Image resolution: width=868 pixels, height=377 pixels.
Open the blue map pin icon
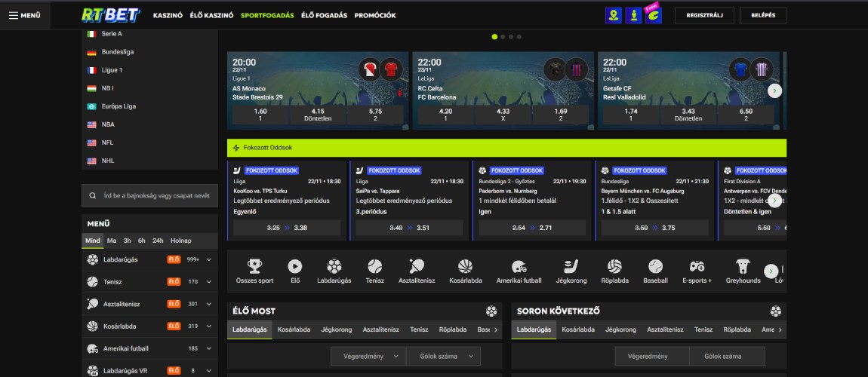click(614, 16)
